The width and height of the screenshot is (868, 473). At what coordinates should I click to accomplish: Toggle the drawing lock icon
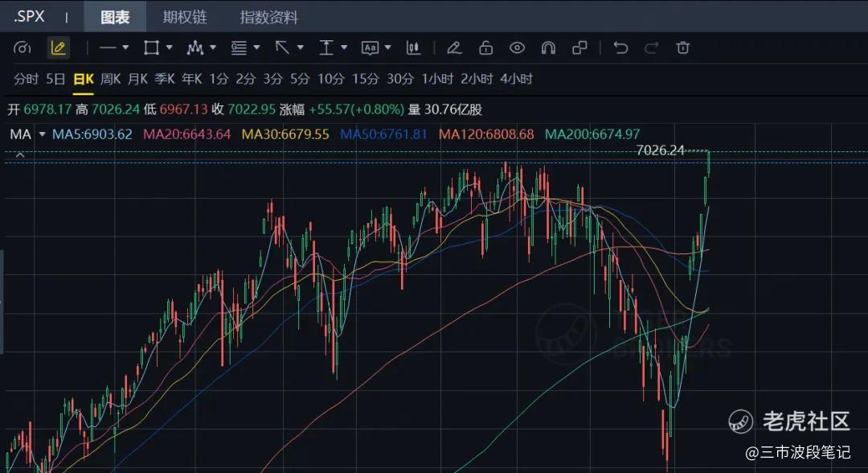[486, 48]
